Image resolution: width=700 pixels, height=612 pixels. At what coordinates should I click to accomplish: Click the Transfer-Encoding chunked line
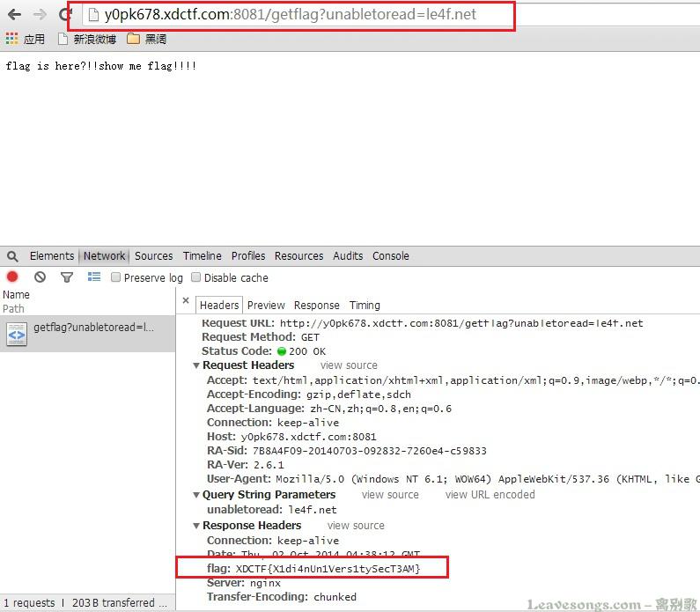click(282, 597)
